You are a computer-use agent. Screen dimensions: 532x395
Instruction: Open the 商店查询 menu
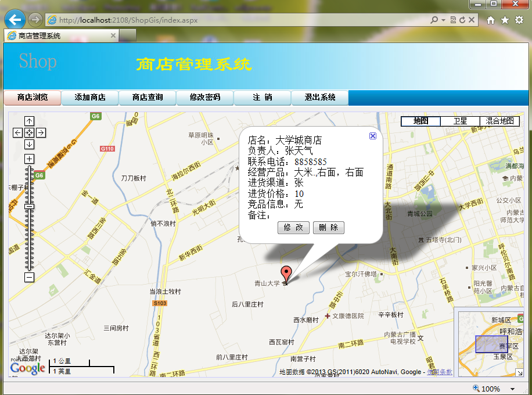148,98
